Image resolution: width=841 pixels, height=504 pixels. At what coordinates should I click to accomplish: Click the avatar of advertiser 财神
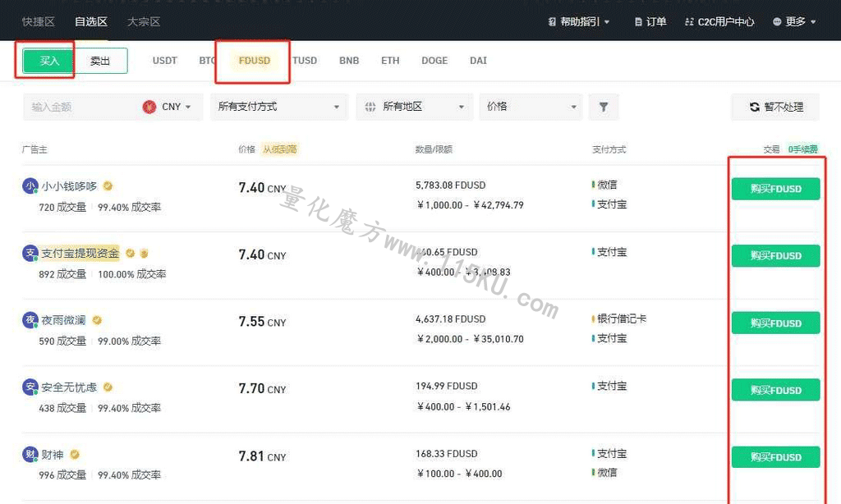pos(30,455)
